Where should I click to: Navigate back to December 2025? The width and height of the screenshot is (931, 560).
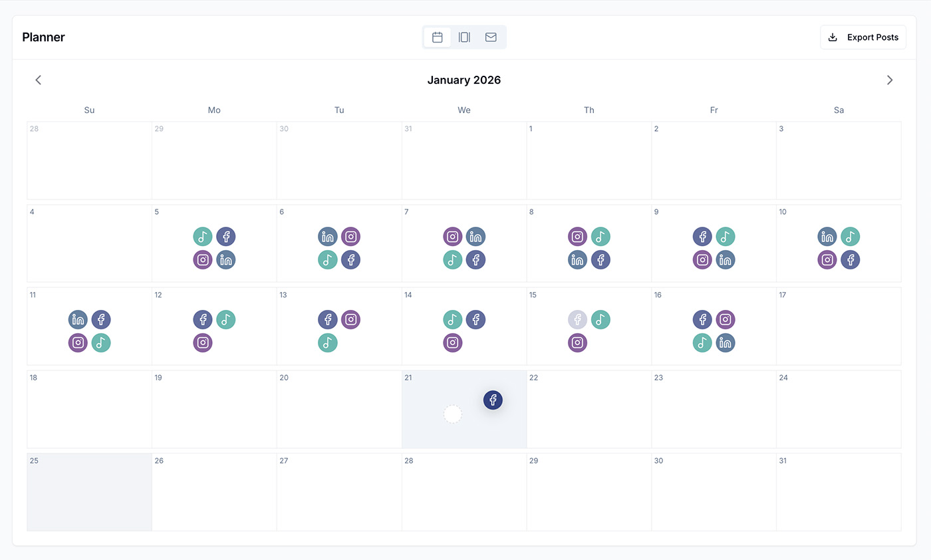[38, 80]
